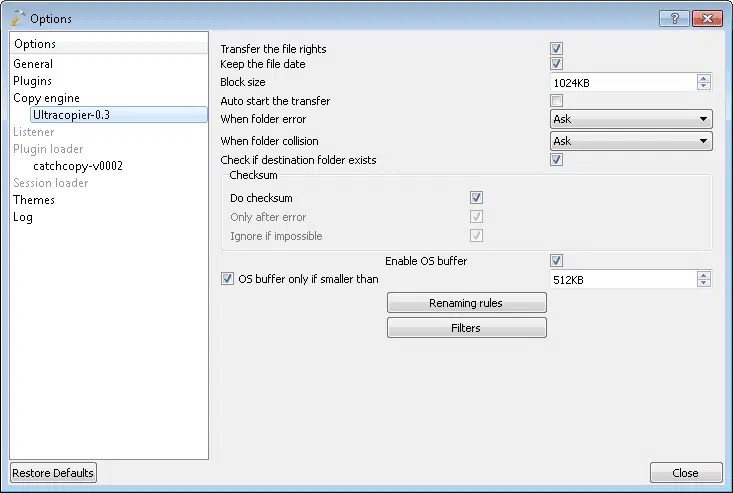The width and height of the screenshot is (733, 493).
Task: Open Renaming rules dialog
Action: pyautogui.click(x=467, y=303)
